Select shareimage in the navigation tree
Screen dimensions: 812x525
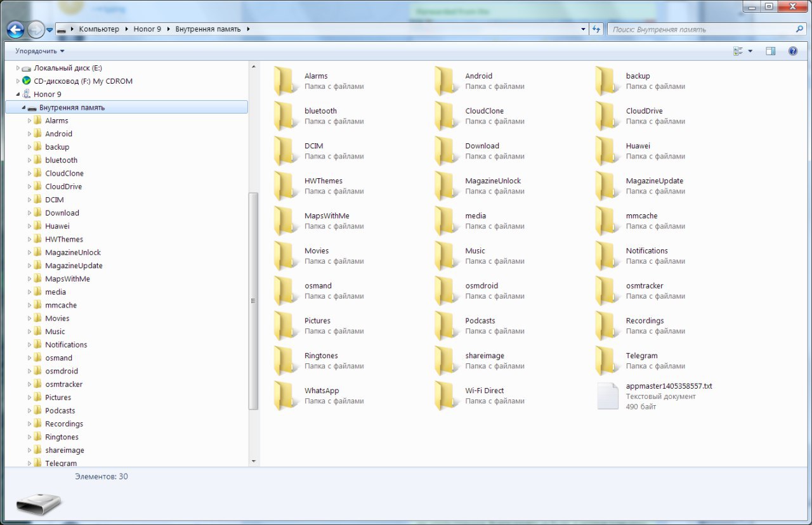(x=65, y=450)
